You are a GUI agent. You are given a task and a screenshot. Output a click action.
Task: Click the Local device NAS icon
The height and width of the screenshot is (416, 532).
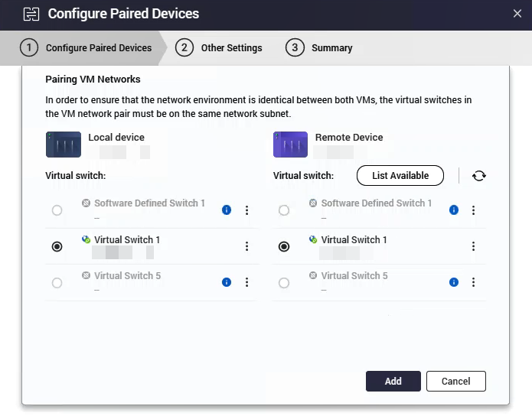pyautogui.click(x=64, y=145)
